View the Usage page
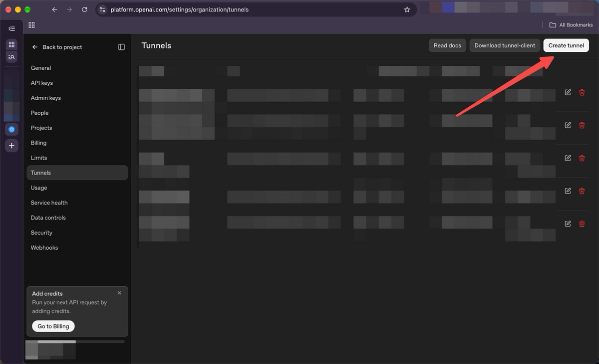The width and height of the screenshot is (599, 364). click(77, 187)
